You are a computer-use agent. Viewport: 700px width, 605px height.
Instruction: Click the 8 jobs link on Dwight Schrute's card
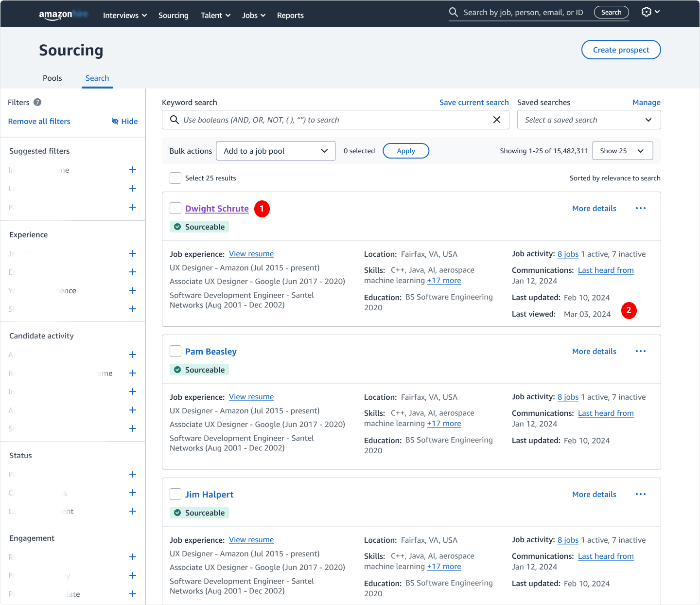click(568, 254)
